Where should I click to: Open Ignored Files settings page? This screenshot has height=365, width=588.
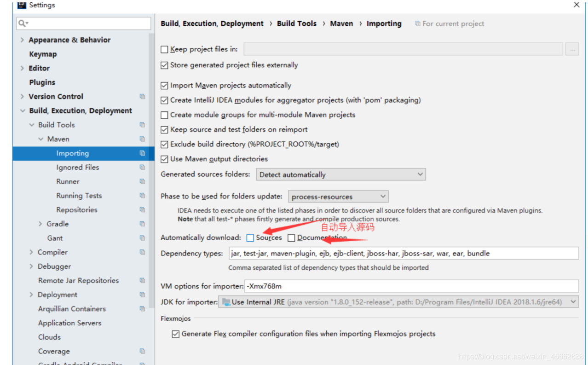pos(78,168)
